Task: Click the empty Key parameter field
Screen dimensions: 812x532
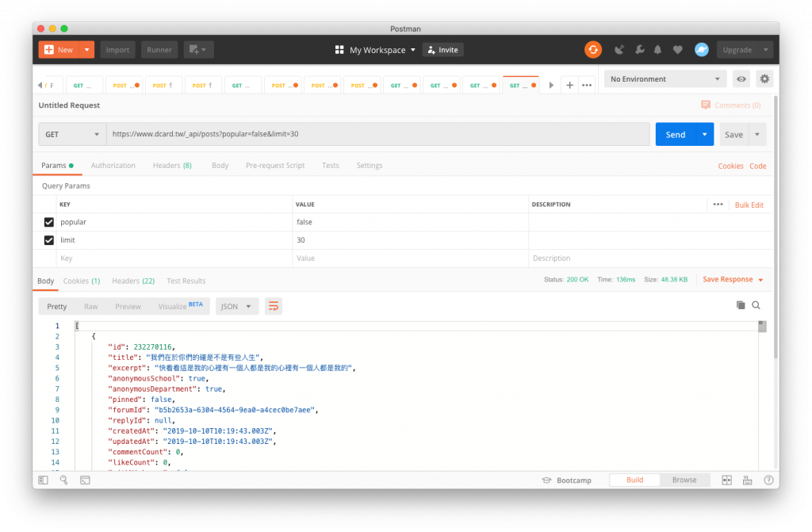Action: coord(174,258)
